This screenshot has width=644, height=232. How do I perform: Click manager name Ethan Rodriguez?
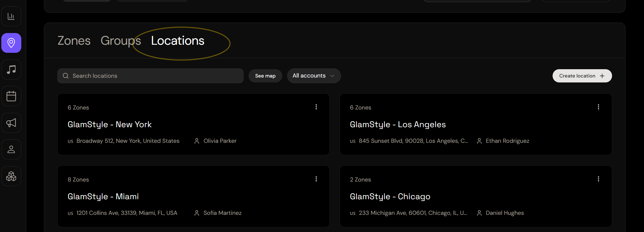click(x=507, y=141)
